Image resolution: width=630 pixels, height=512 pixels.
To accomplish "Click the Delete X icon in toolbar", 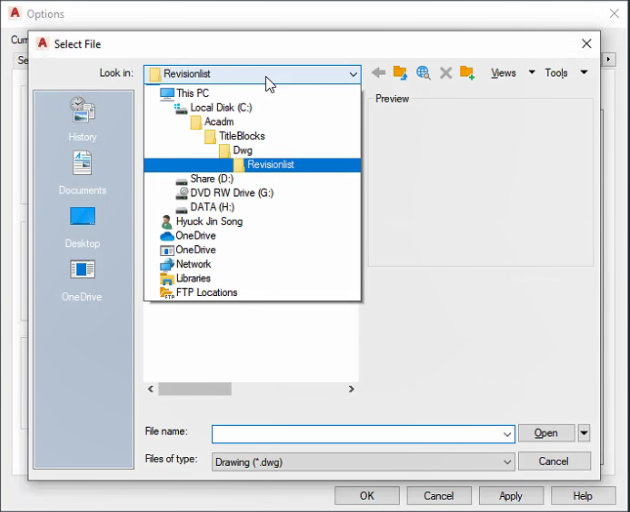I will (x=446, y=73).
